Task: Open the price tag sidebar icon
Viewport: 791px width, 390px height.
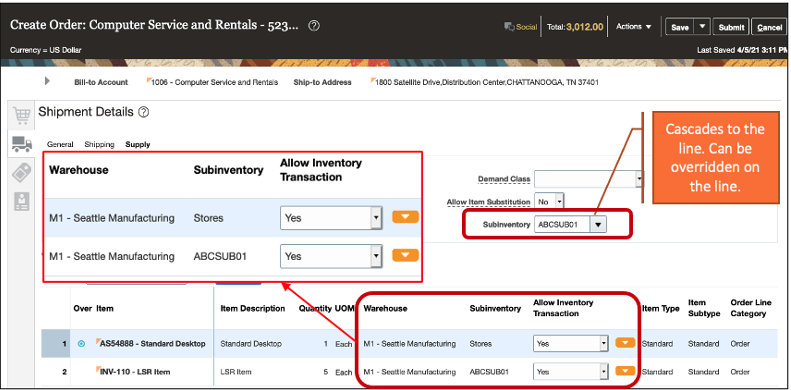Action: pos(22,173)
